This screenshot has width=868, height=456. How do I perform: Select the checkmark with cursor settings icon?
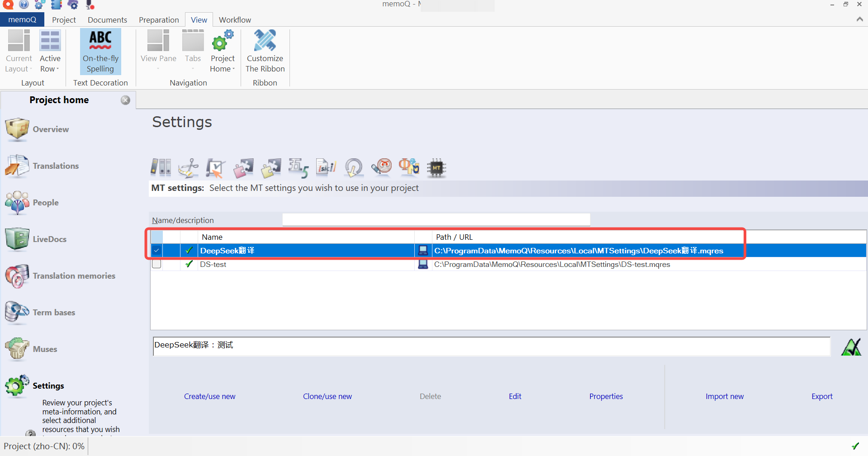[x=216, y=167]
